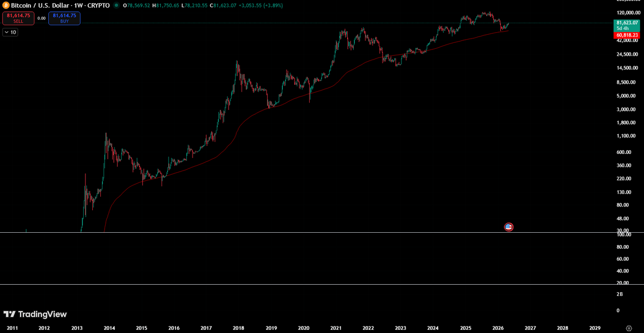
Task: Open the Bitcoin / U.S. Dollar symbol title
Action: (x=60, y=5)
